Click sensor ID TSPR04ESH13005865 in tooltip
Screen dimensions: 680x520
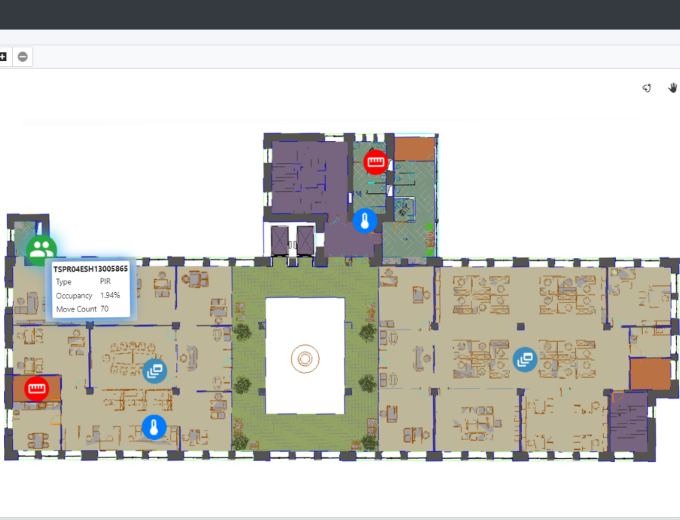click(91, 269)
